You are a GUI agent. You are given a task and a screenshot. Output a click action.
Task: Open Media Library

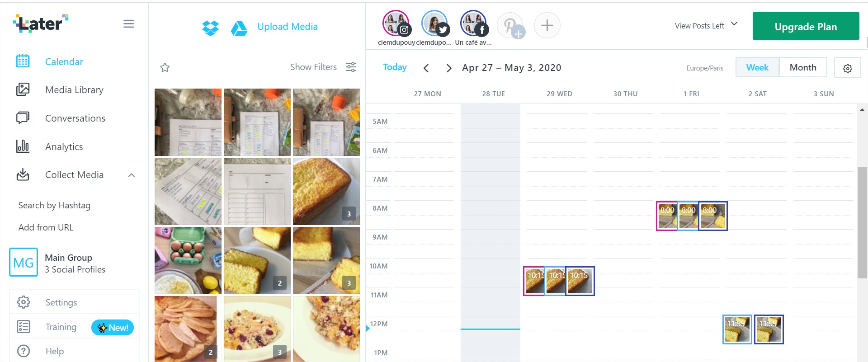(74, 90)
